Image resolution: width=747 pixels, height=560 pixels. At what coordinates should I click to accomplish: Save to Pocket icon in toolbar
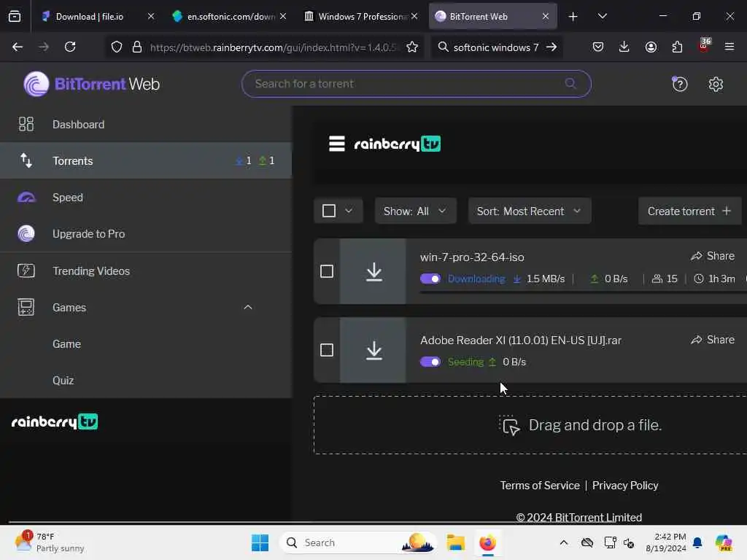pos(598,47)
